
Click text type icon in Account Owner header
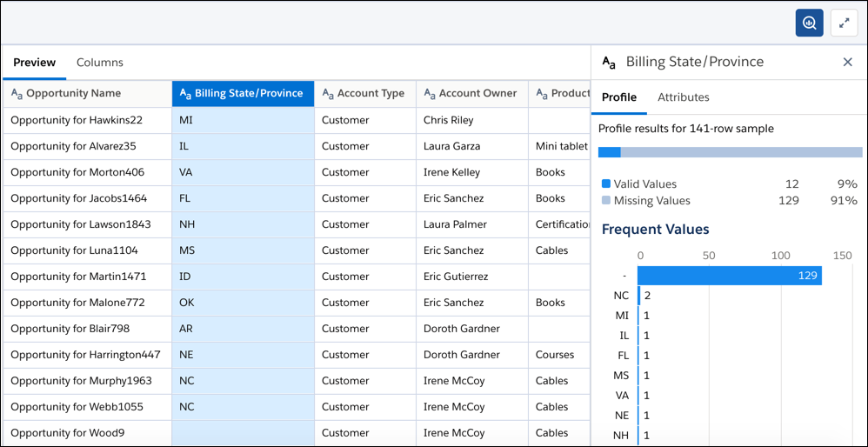coord(430,93)
